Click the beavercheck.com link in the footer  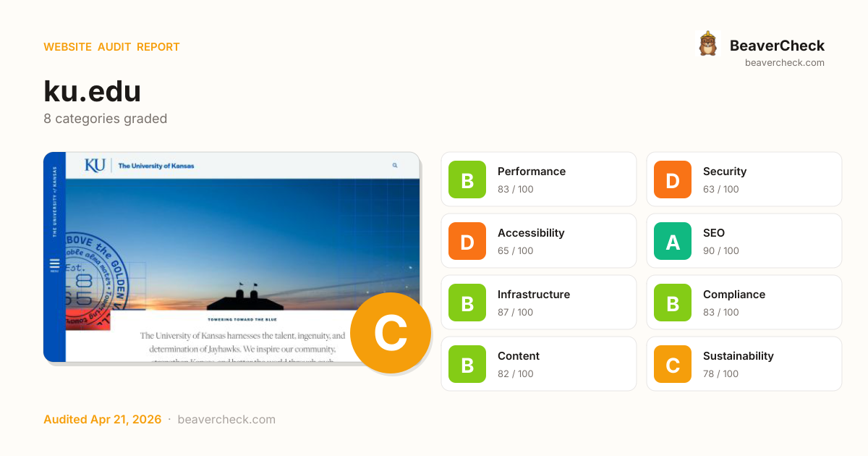(226, 420)
